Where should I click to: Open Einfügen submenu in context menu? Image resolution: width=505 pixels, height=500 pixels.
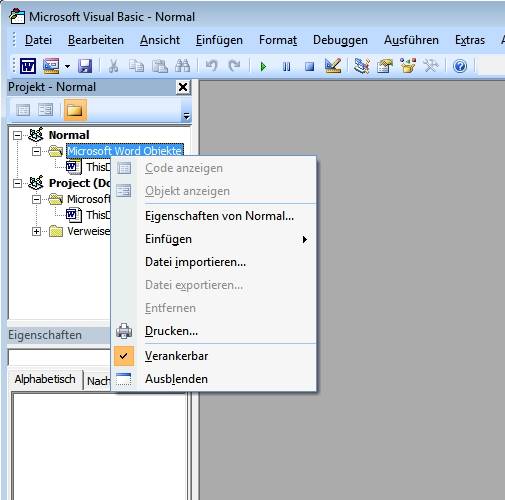coord(213,239)
